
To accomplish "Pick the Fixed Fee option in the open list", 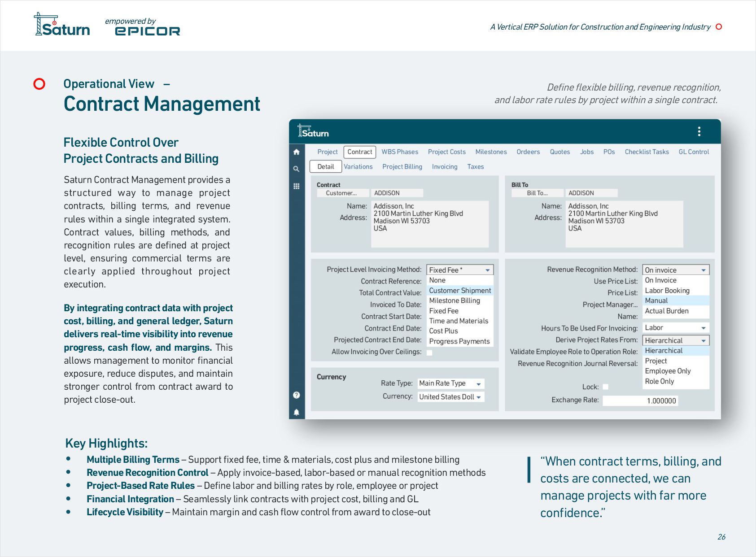I will coord(460,311).
